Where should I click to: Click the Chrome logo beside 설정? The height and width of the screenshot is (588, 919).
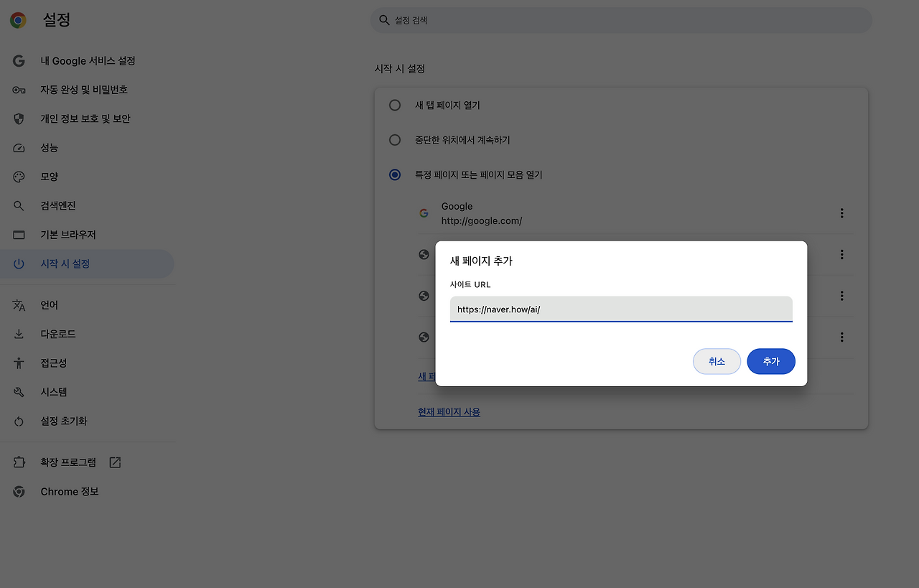click(18, 20)
